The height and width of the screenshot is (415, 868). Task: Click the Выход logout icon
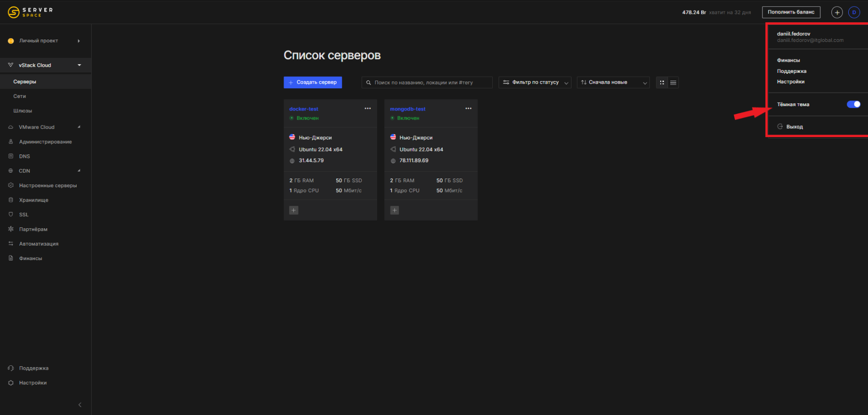tap(780, 126)
